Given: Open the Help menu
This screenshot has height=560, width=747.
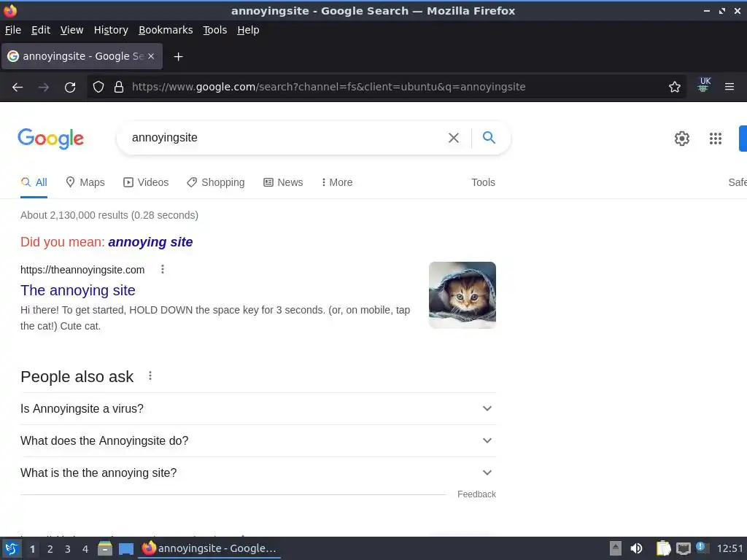Looking at the screenshot, I should [248, 30].
